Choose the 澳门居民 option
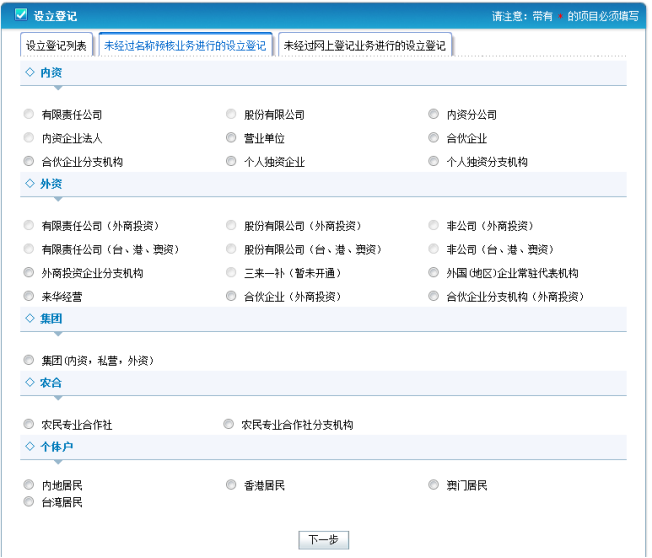Viewport: 652px width, 558px height. tap(434, 485)
